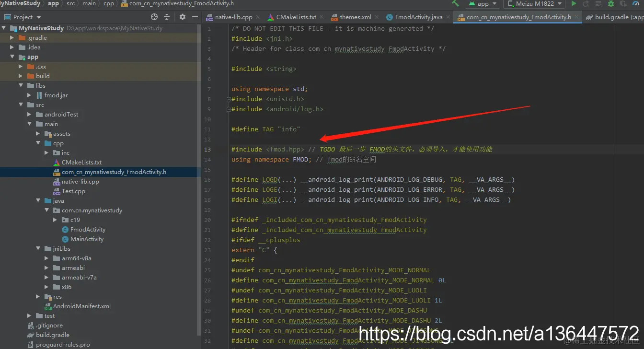Click Select Opened File crosshair icon
644x349 pixels.
(x=154, y=17)
